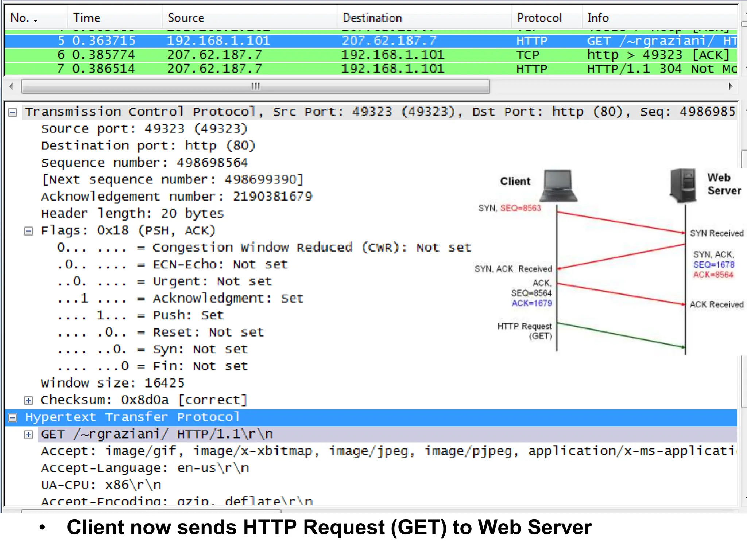
Task: Select the Accept: image/gif header line
Action: [x=389, y=451]
